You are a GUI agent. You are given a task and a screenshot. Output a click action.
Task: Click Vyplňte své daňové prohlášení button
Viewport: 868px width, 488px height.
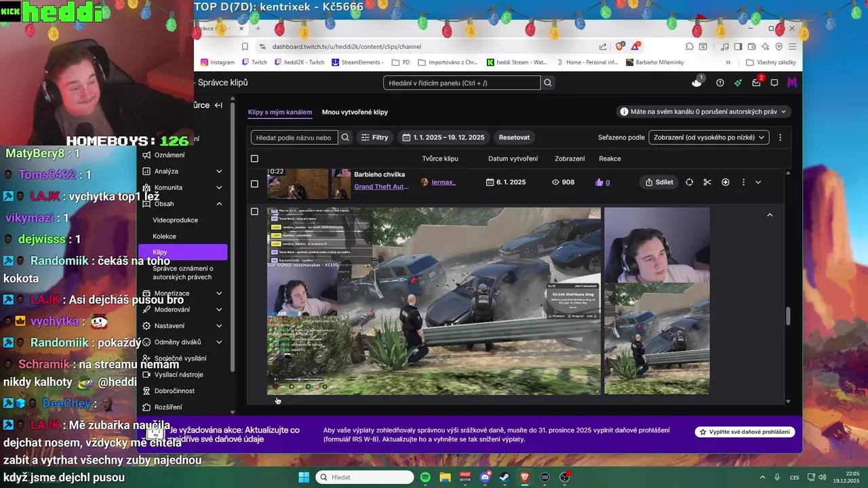pyautogui.click(x=745, y=432)
